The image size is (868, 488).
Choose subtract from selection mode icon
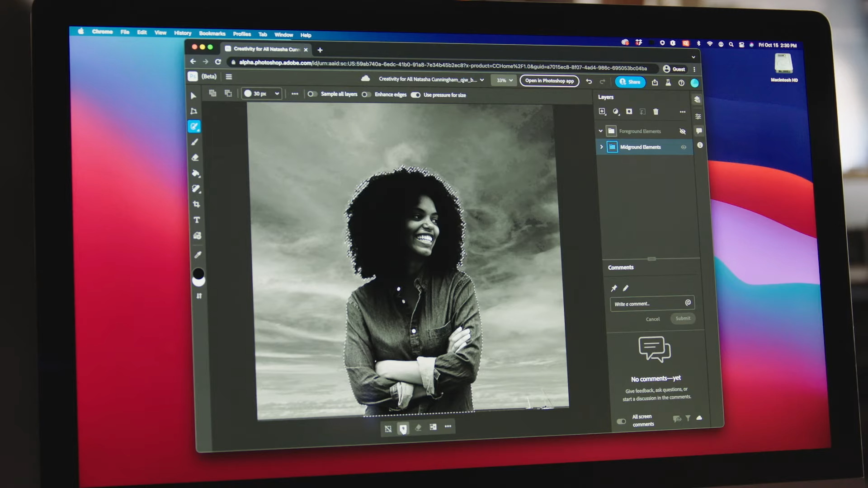click(x=228, y=93)
